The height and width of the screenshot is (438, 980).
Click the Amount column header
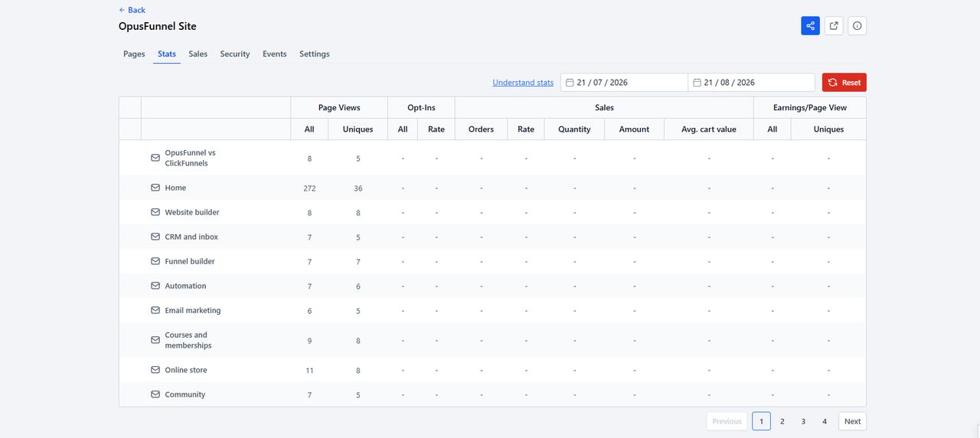coord(634,129)
